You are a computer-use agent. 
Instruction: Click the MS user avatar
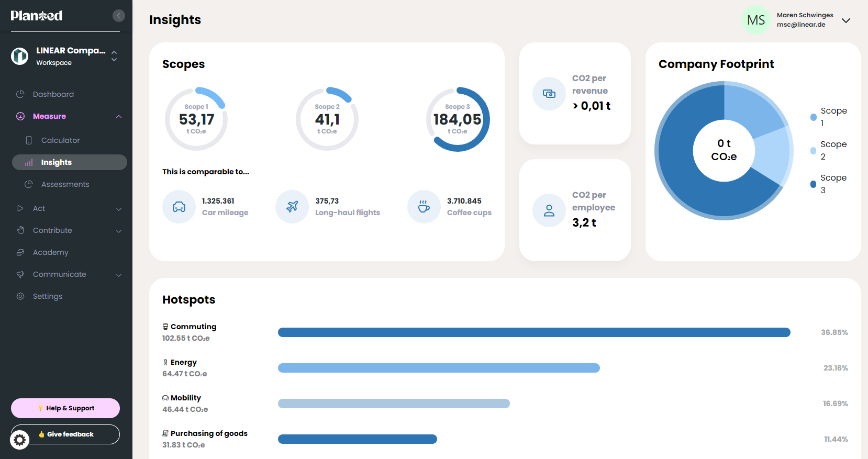(755, 20)
